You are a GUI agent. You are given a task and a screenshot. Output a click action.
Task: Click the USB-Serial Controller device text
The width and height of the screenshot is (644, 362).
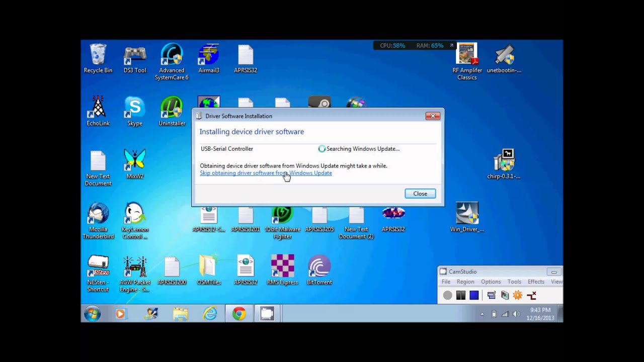[x=227, y=149]
